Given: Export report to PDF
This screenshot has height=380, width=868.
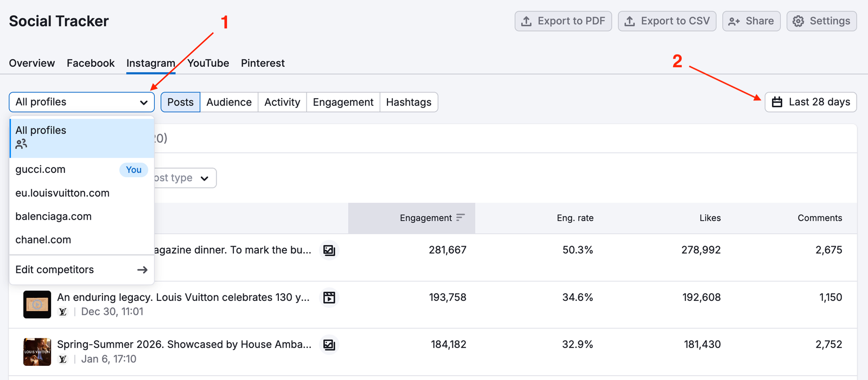Looking at the screenshot, I should point(563,21).
